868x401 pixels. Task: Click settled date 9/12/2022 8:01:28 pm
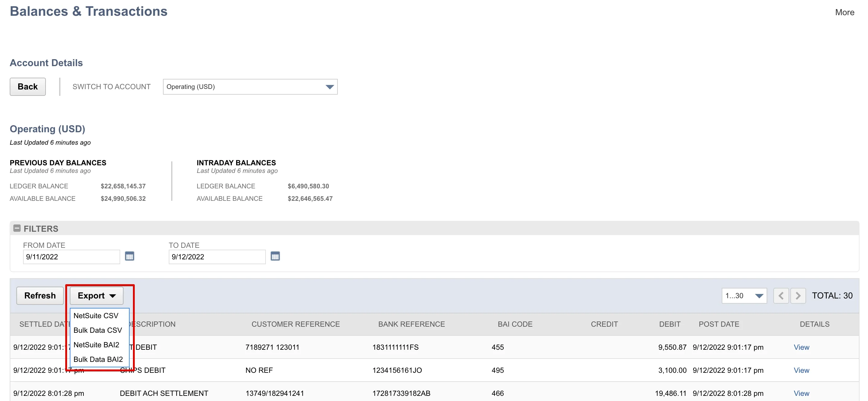(x=49, y=393)
